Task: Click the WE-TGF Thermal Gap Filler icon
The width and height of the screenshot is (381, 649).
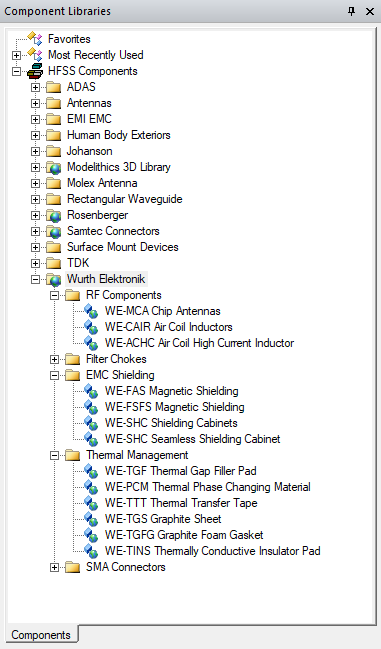Action: (91, 471)
